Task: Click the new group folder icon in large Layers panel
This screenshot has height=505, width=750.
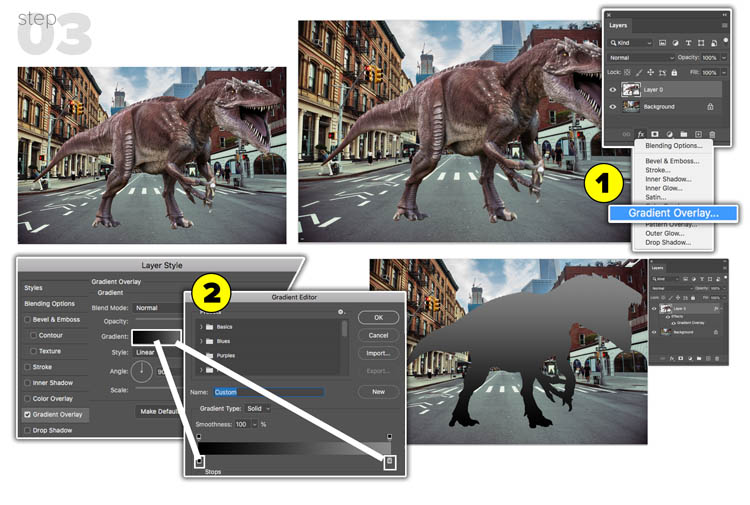Action: 684,134
